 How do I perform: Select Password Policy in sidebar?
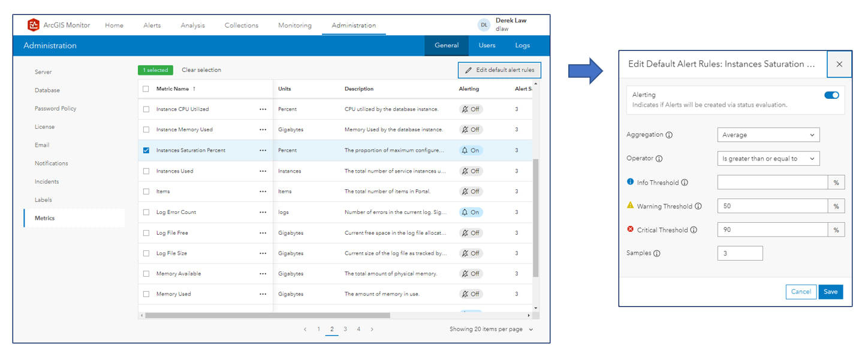(x=55, y=108)
